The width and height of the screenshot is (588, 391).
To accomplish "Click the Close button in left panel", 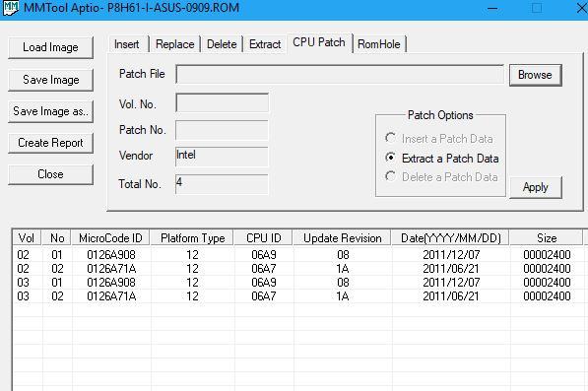I will click(x=50, y=174).
